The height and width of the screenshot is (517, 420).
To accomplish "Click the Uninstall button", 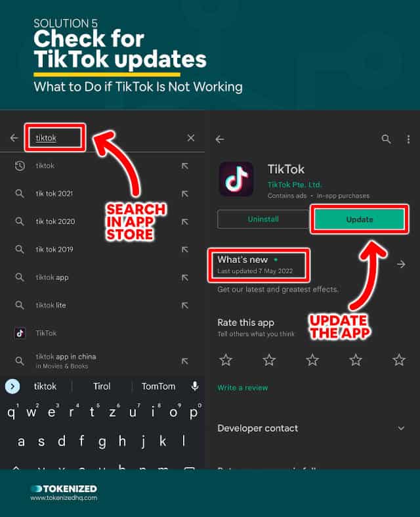I will point(263,219).
